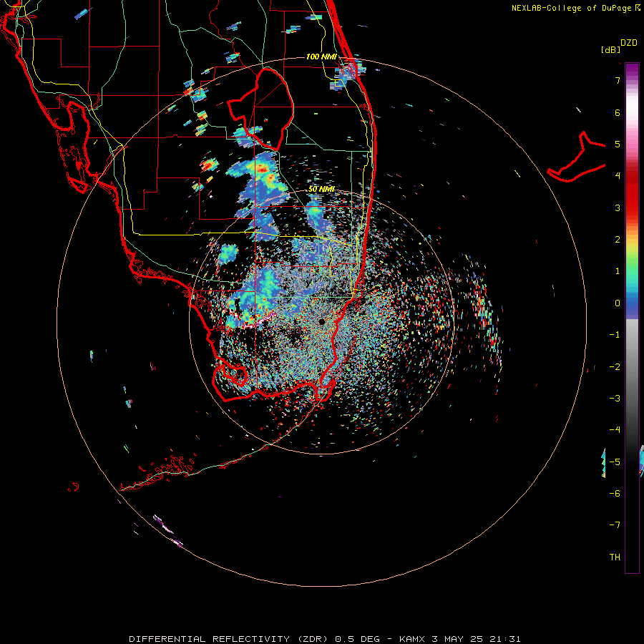Click the [dB] units label
The width and height of the screenshot is (644, 644).
pos(611,50)
